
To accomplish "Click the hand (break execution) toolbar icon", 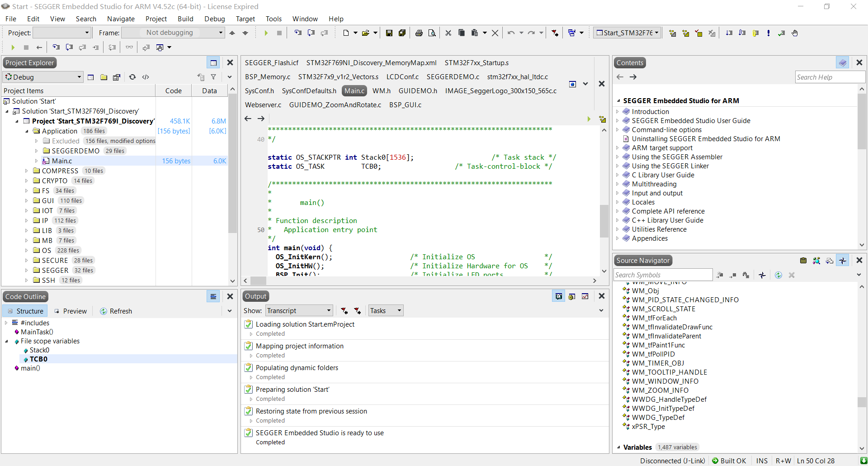I will [795, 33].
